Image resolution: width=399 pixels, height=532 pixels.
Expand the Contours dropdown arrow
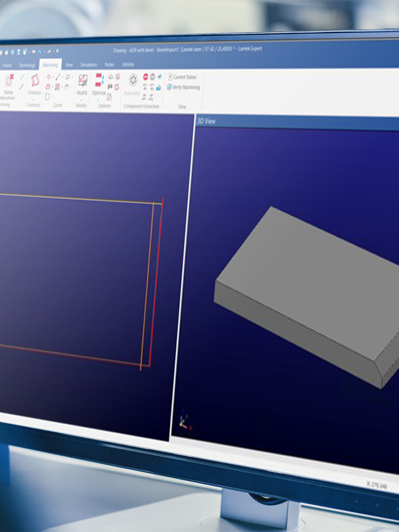pos(34,99)
